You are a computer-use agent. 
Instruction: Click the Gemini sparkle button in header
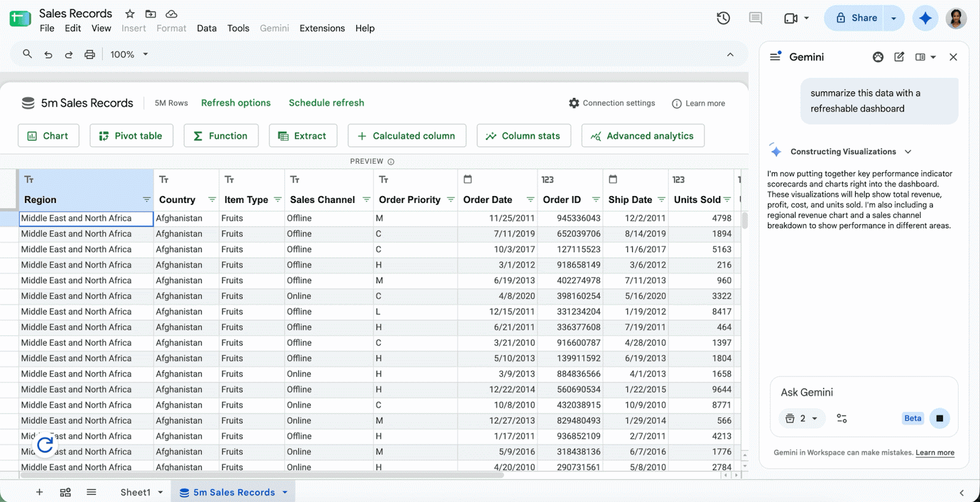click(x=925, y=18)
